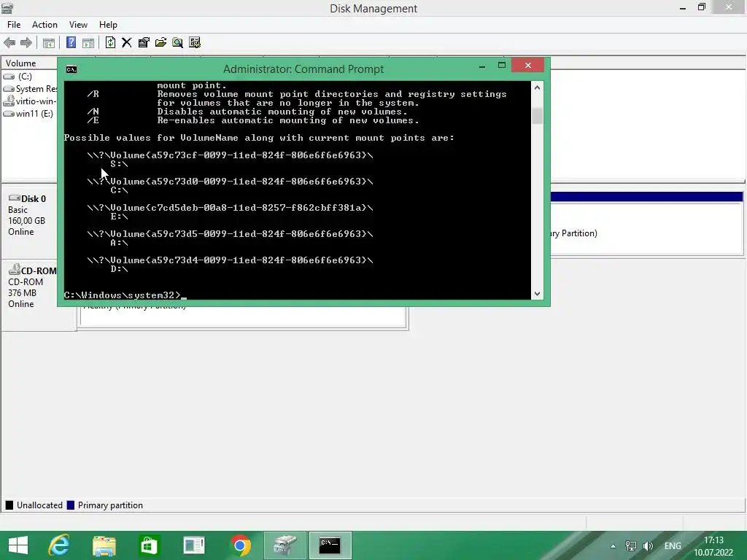Open the clock showing 17:13
The image size is (747, 560).
713,546
